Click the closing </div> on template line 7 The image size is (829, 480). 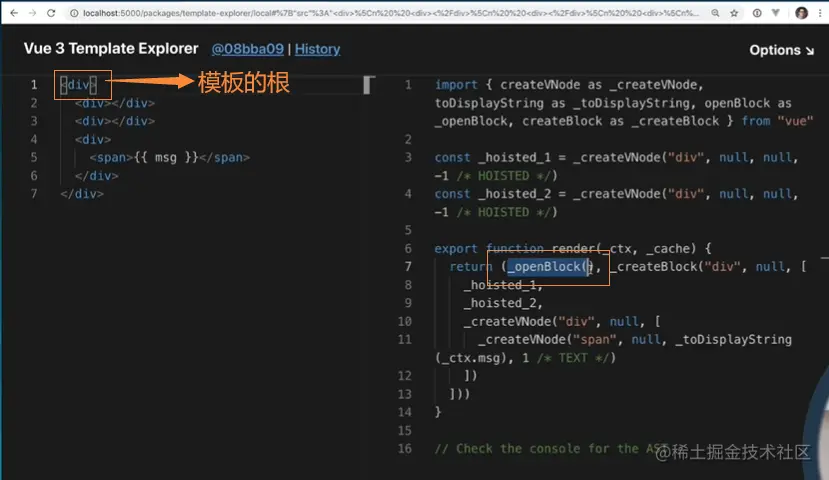pyautogui.click(x=82, y=194)
